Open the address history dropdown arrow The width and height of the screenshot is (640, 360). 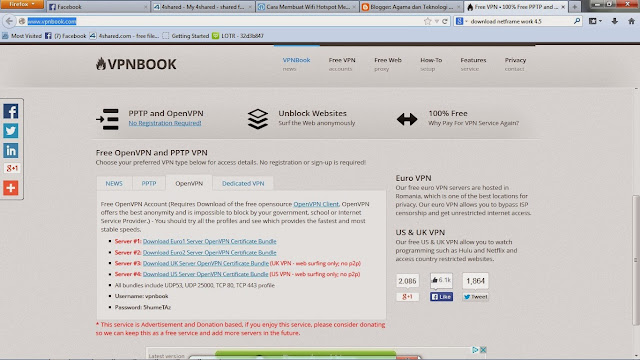(x=437, y=21)
